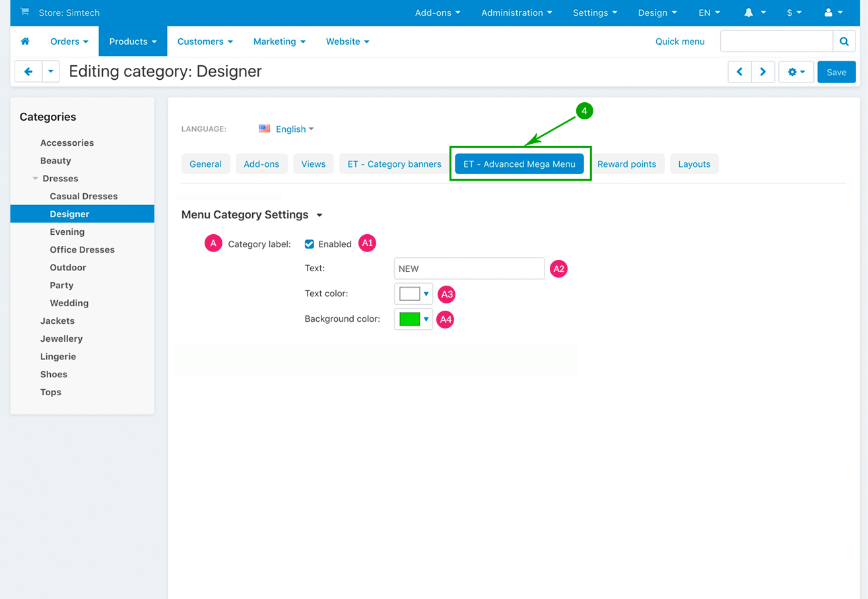Viewport: 868px width, 599px height.
Task: Click the label Text input field
Action: coord(469,268)
